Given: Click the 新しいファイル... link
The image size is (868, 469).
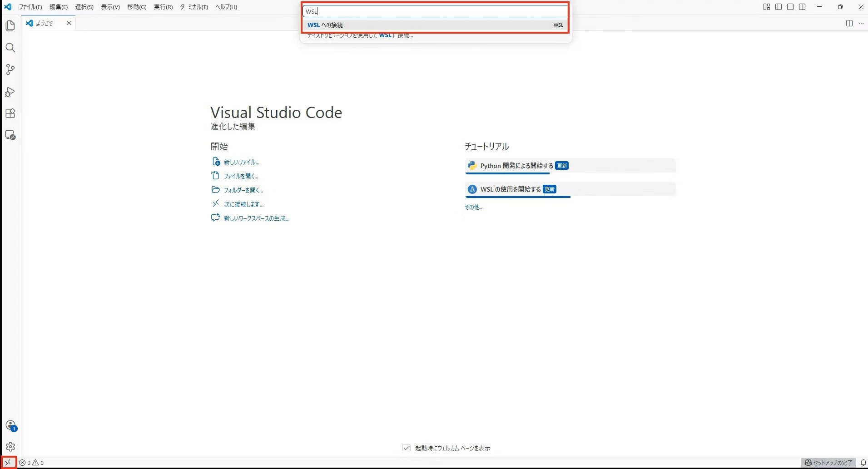Looking at the screenshot, I should point(242,162).
